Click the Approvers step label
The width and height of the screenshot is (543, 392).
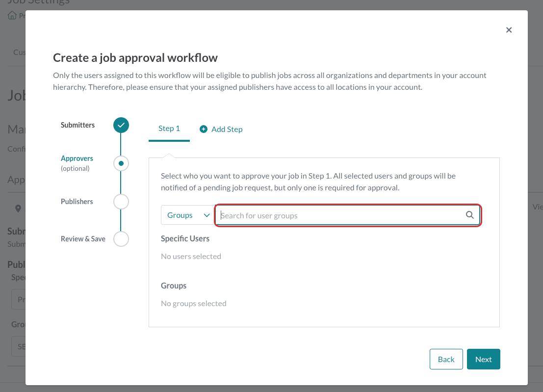coord(77,158)
